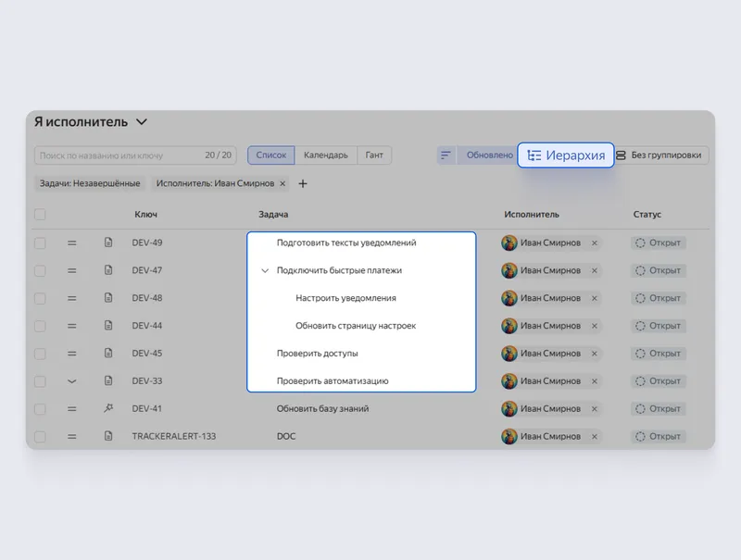The height and width of the screenshot is (560, 741).
Task: Open task Настроить уведомления
Action: [x=345, y=298]
